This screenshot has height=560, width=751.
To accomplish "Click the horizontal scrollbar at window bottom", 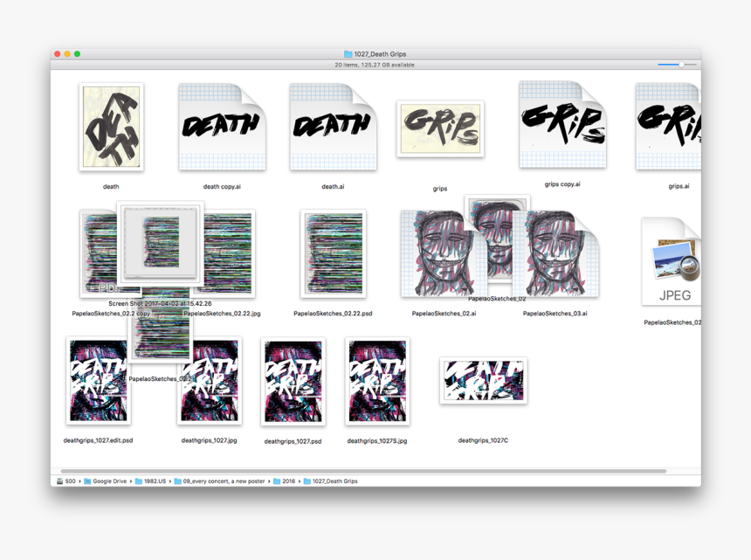I will [363, 471].
